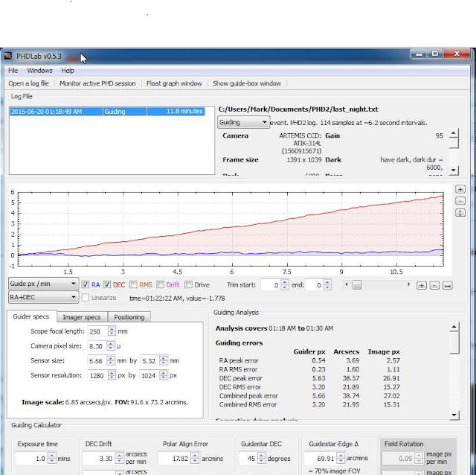The image size is (476, 475).
Task: Adjust Camera pixel size stepper
Action: coord(111,346)
